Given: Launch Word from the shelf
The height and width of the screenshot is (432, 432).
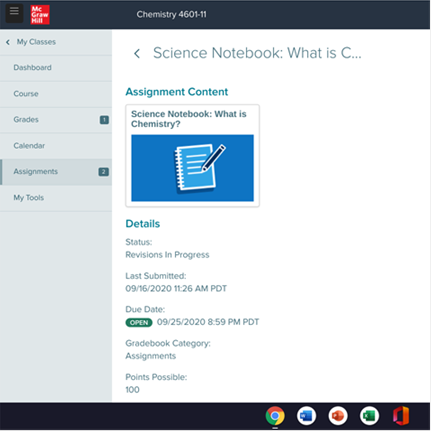Looking at the screenshot, I should point(306,416).
